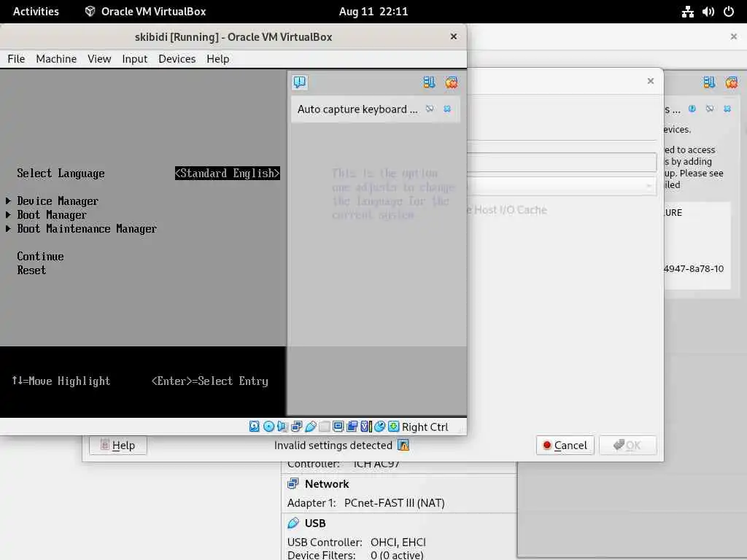The image size is (747, 560).
Task: Open the clock showing Aug 11 22:11
Action: pyautogui.click(x=373, y=12)
